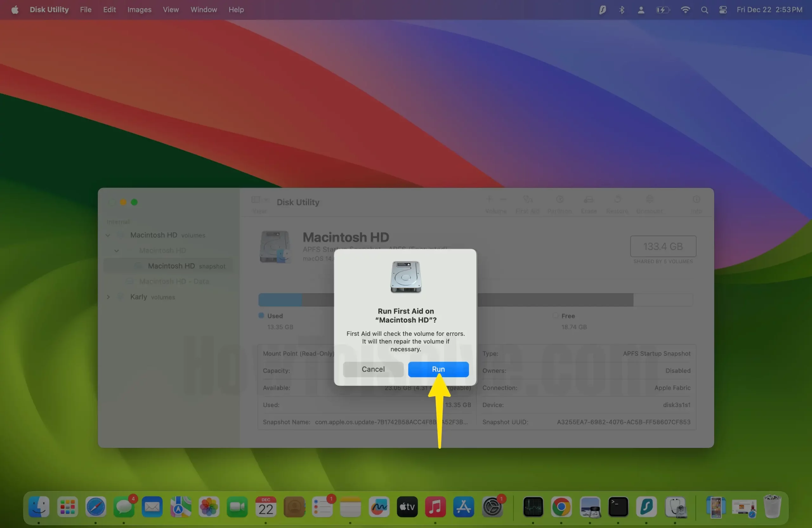Click the blue Used storage bar segment
812x528 pixels.
coord(280,300)
